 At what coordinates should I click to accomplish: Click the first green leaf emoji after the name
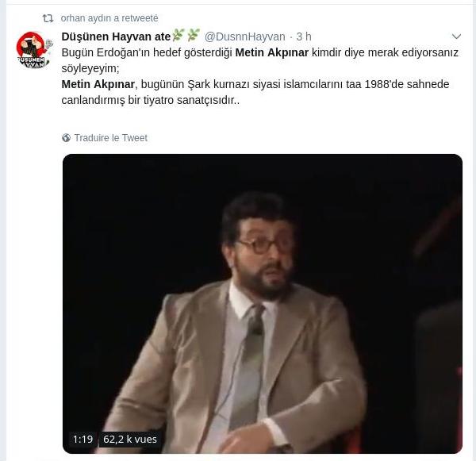tap(178, 35)
